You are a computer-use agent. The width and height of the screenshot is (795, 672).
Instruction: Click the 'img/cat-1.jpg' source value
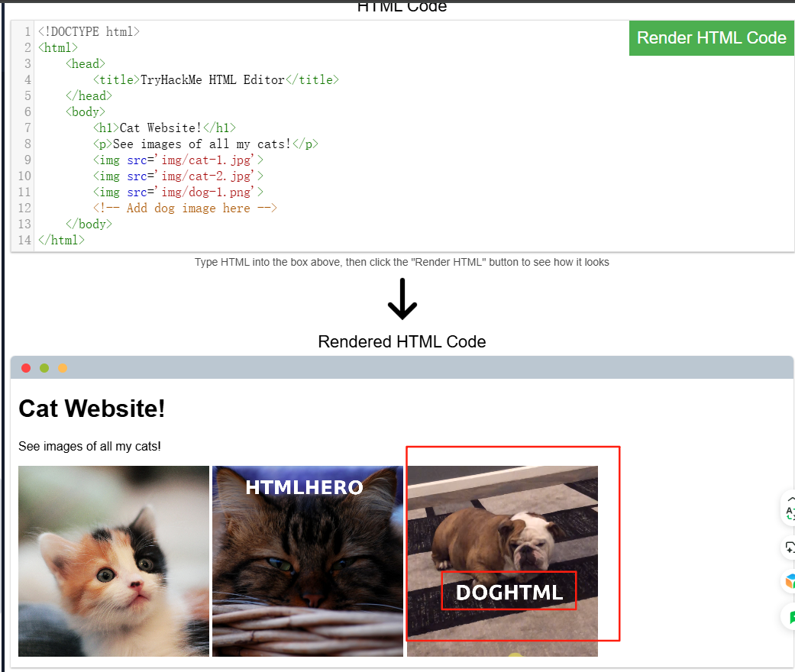(206, 160)
